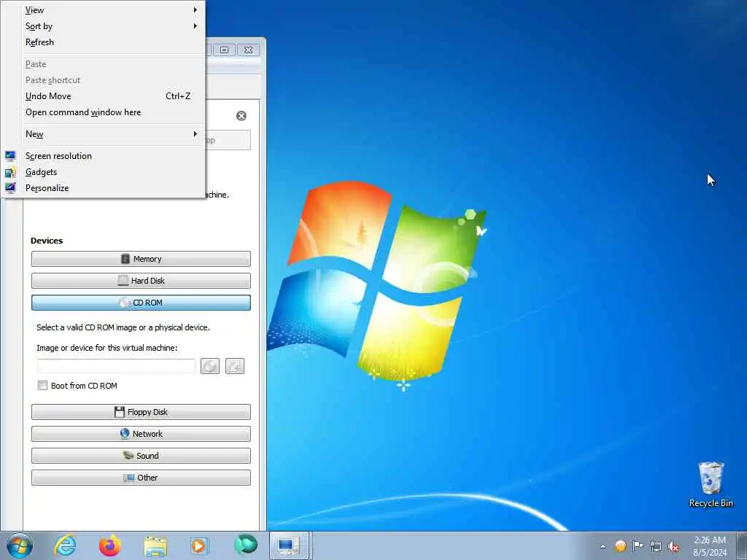Screen dimensions: 747x560
Task: Expand the Sort by submenu arrow
Action: (x=195, y=26)
